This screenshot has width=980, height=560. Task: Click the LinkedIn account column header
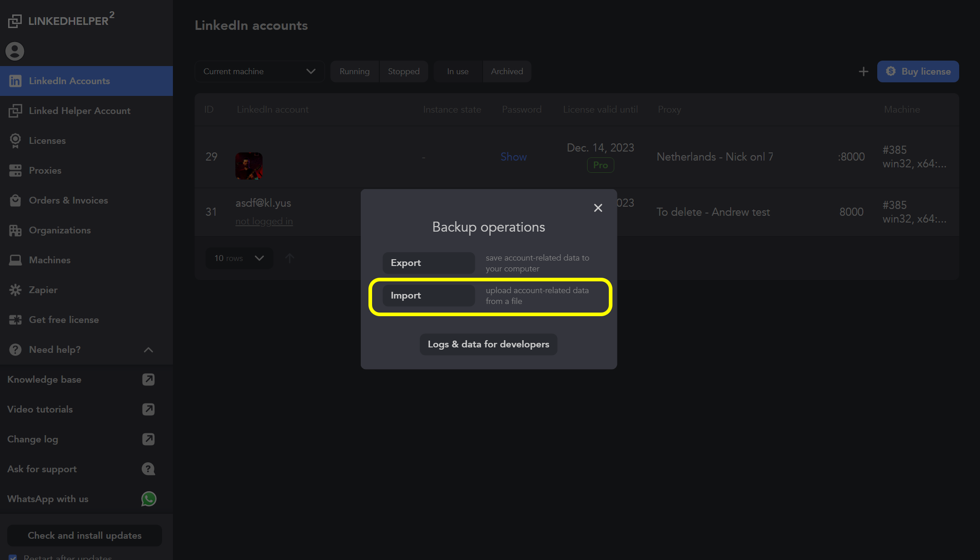click(272, 109)
